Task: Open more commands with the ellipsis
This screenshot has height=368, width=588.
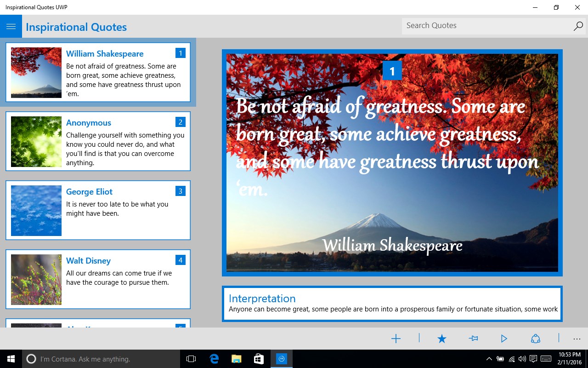Action: point(577,339)
